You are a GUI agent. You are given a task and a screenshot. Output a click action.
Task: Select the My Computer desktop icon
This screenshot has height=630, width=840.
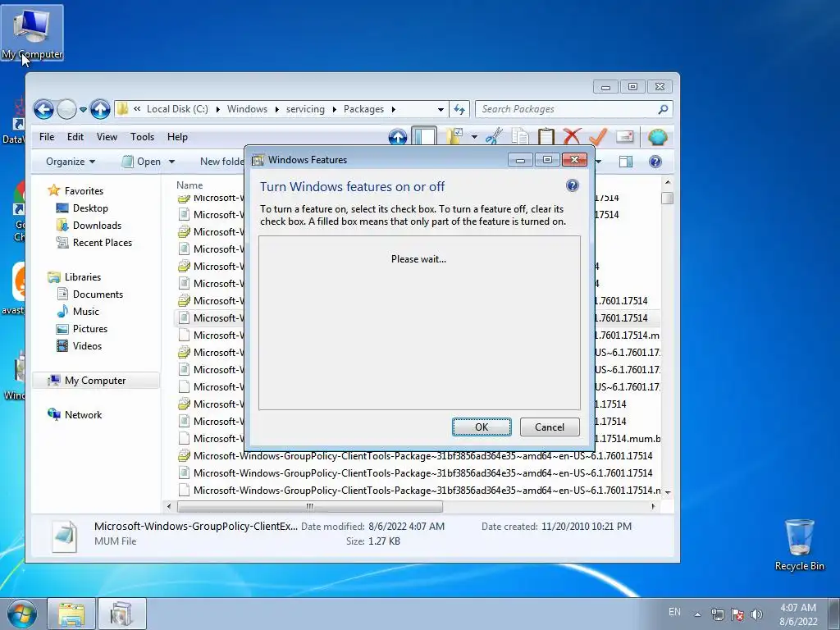(x=32, y=33)
